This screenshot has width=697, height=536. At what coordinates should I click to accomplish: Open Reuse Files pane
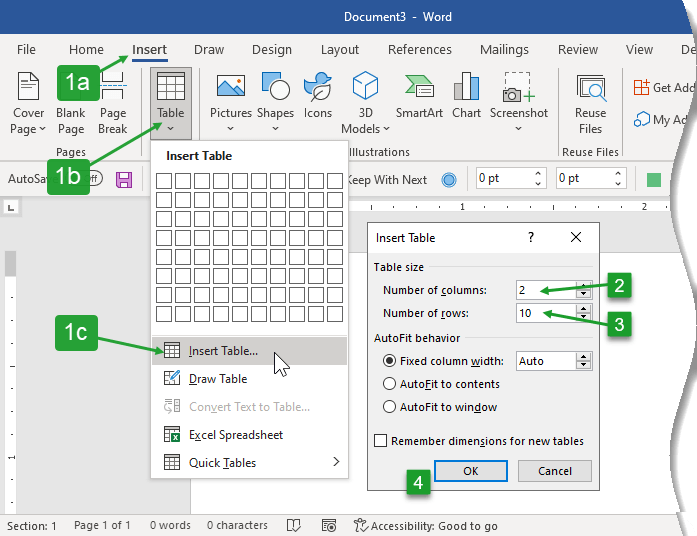point(590,104)
